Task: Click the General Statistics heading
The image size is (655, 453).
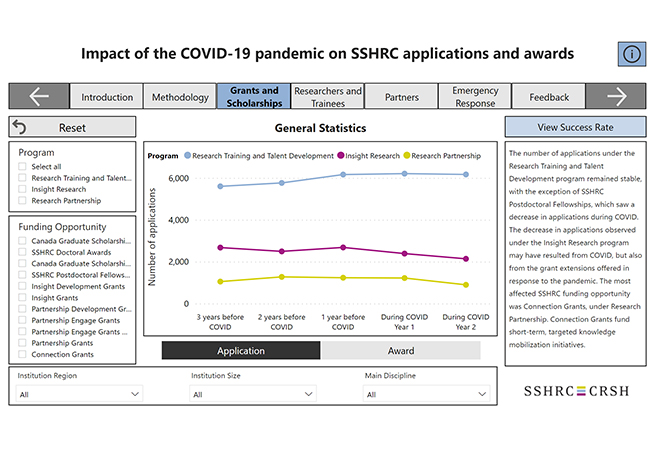Action: [x=320, y=128]
